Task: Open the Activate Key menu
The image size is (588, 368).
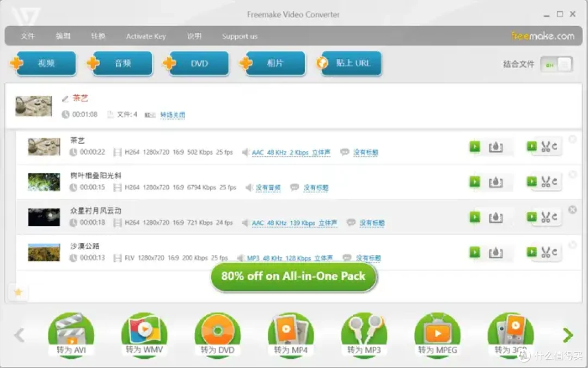Action: pyautogui.click(x=146, y=36)
